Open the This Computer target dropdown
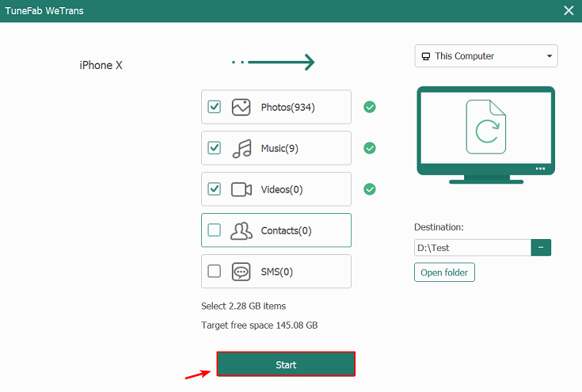582x392 pixels. [486, 56]
